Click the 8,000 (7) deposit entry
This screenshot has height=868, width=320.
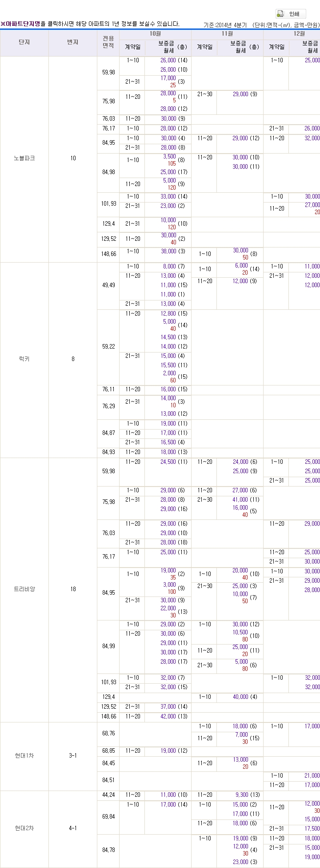tap(174, 267)
